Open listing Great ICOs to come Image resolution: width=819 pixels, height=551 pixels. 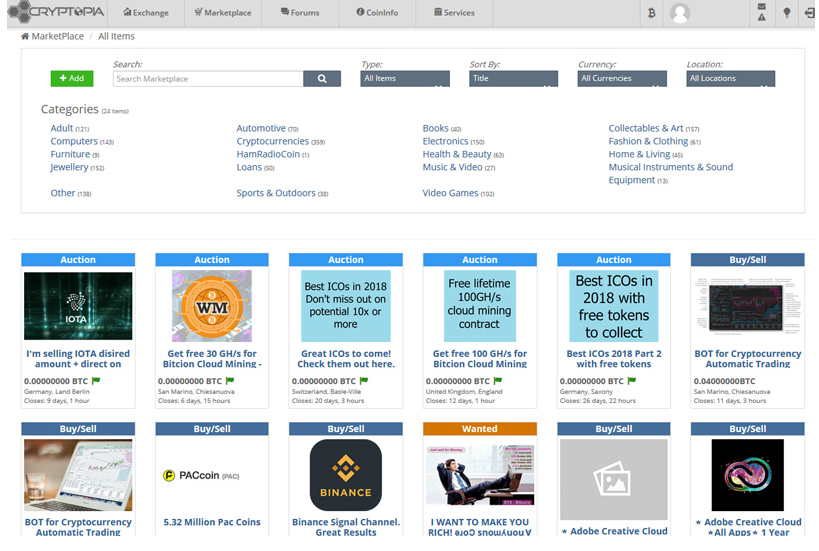346,359
